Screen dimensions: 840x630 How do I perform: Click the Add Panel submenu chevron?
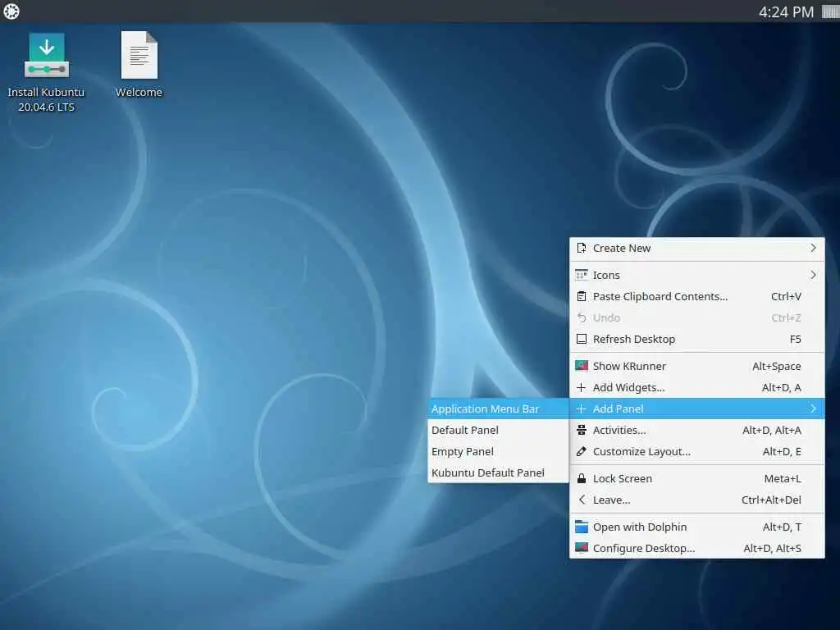(813, 409)
